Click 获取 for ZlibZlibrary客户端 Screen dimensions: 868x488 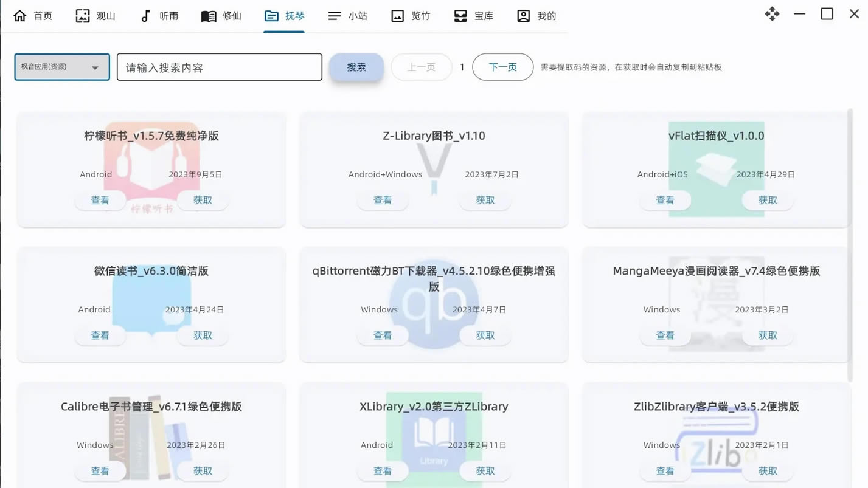pyautogui.click(x=768, y=470)
